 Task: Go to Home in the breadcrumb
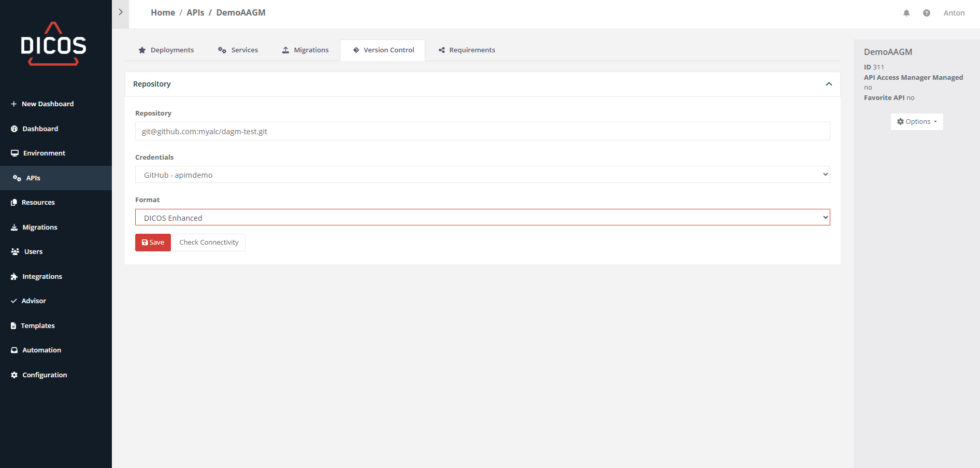pyautogui.click(x=163, y=13)
